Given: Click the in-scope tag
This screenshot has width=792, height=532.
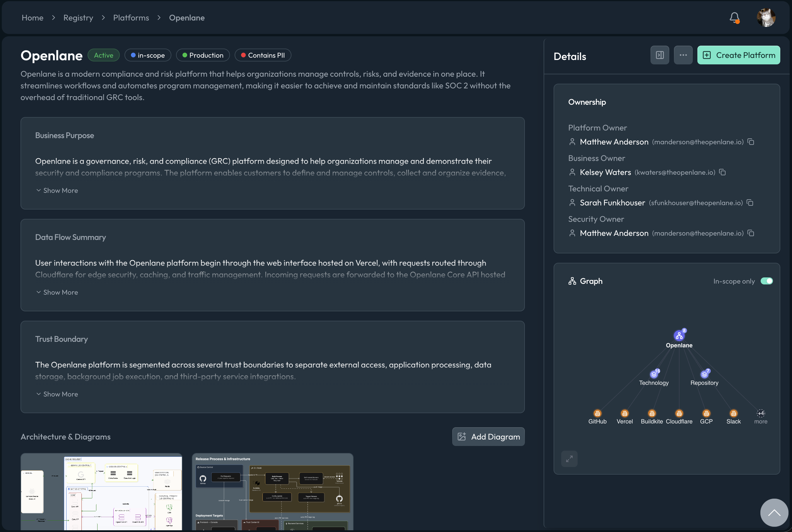Looking at the screenshot, I should tap(148, 55).
